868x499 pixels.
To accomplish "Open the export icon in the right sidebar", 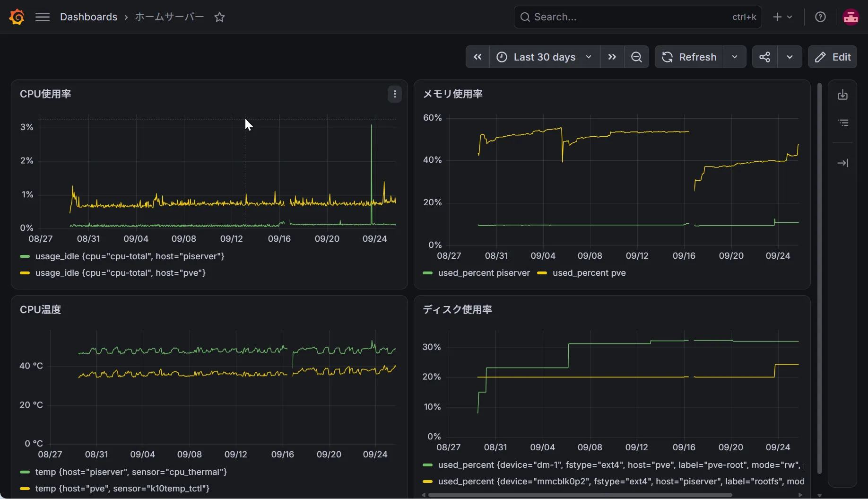I will point(842,95).
